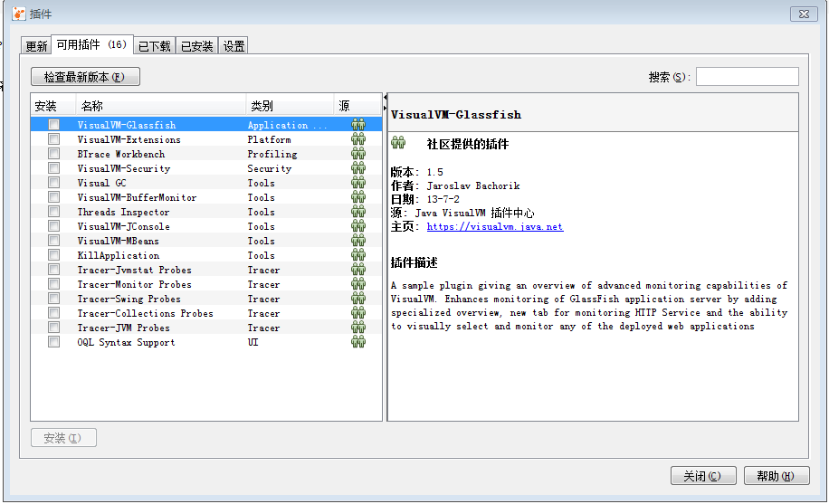This screenshot has width=829, height=504.
Task: Open the visualvm.java.net homepage link
Action: [x=495, y=226]
